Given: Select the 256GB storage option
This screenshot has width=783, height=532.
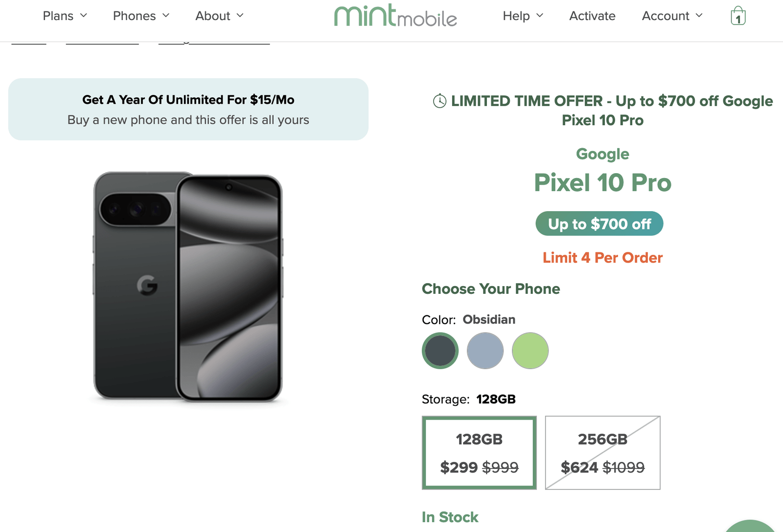Looking at the screenshot, I should click(602, 453).
